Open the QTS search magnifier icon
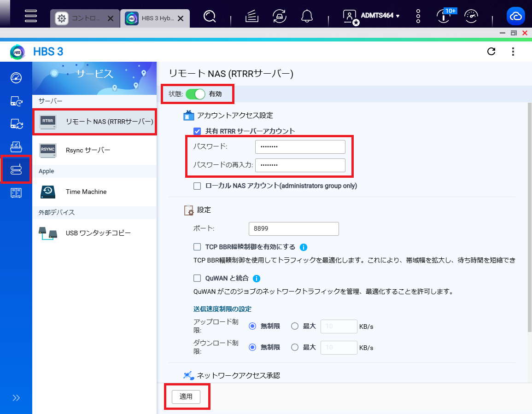The height and width of the screenshot is (414, 532). 210,16
